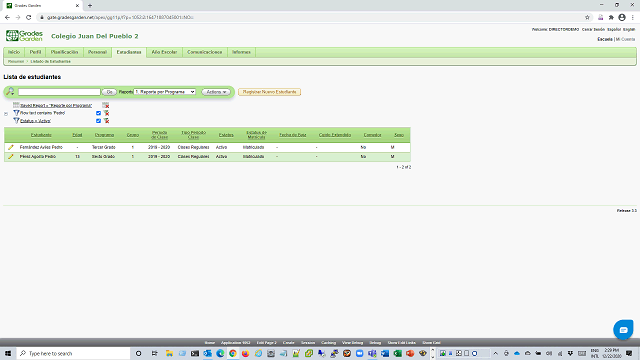Open the blue chat bubble widget
The width and height of the screenshot is (640, 360).
click(x=623, y=330)
